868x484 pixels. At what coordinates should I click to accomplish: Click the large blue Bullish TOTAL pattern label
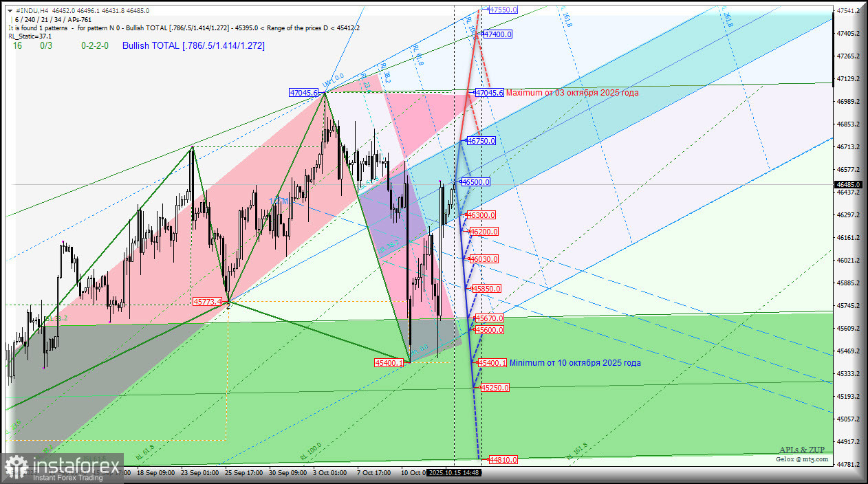193,45
